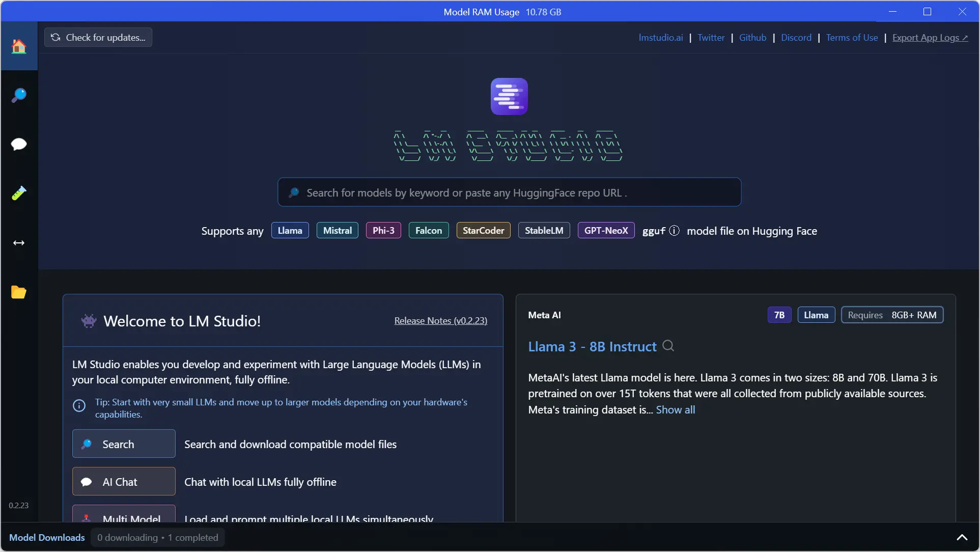Open the Github link
Viewport: 980px width, 552px height.
pos(752,38)
